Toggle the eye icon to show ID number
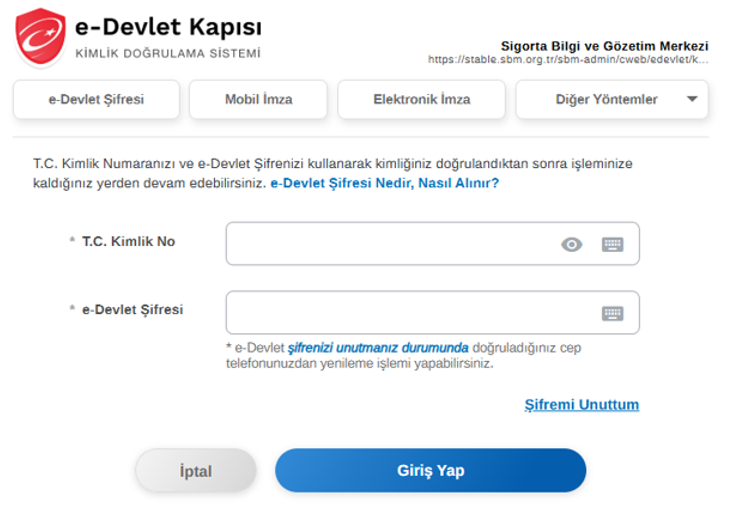This screenshot has height=512, width=746. tap(572, 244)
